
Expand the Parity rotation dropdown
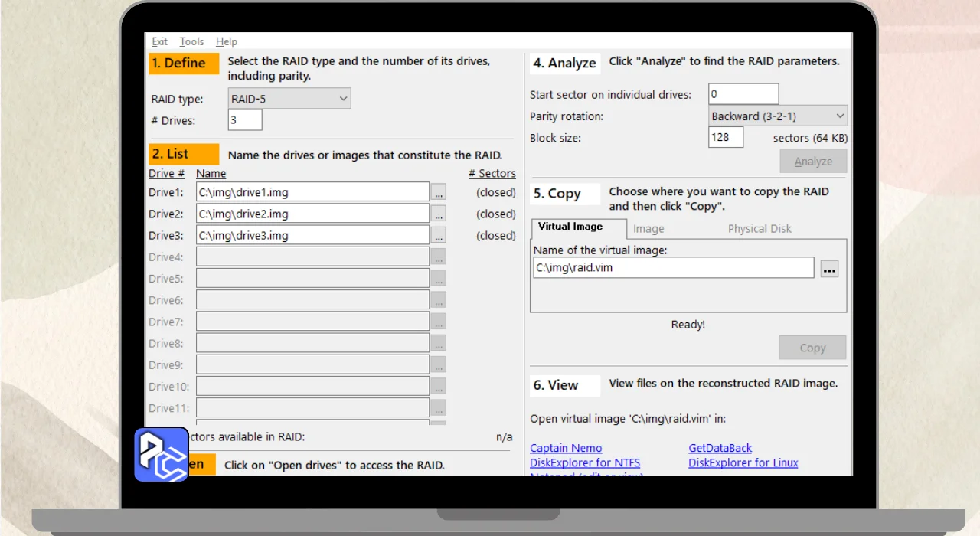778,116
